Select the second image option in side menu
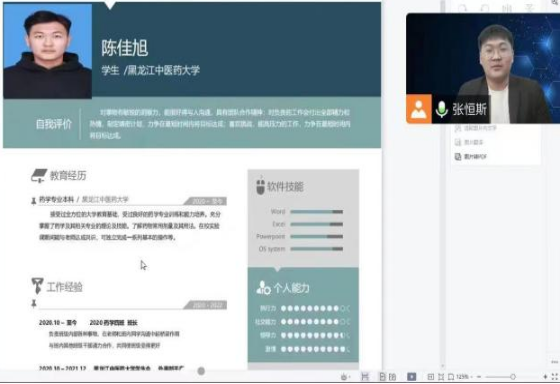 click(469, 142)
